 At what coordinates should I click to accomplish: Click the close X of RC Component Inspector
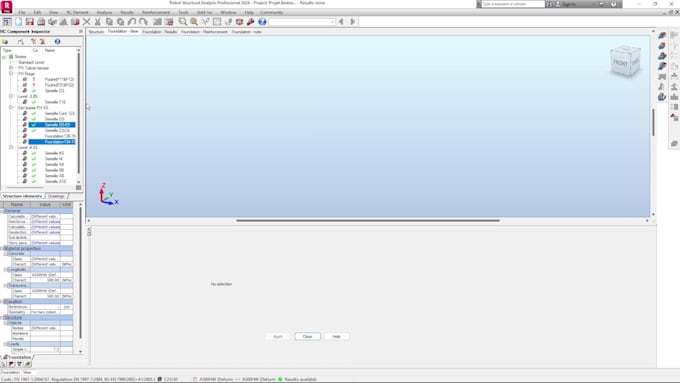tap(81, 31)
